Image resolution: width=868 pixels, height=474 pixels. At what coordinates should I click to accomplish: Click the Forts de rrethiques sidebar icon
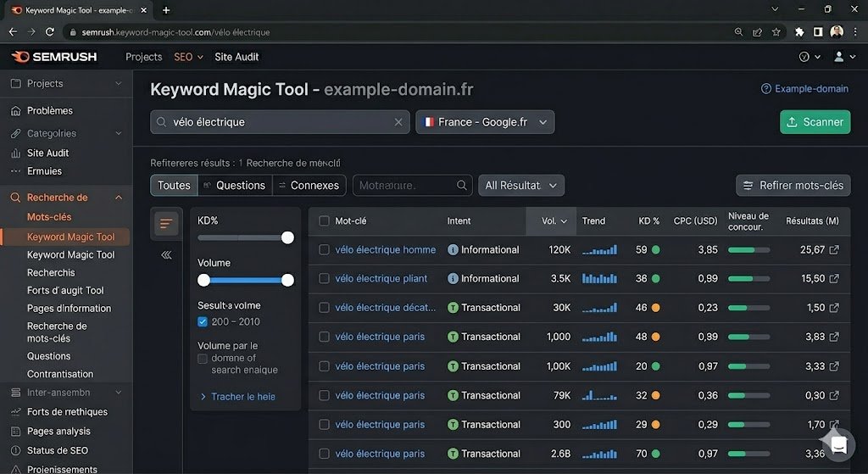tap(15, 412)
